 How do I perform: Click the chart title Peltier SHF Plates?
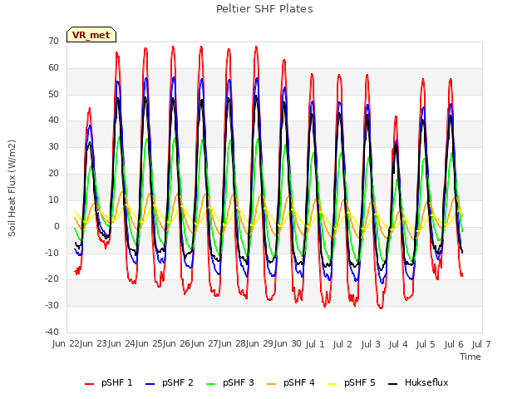click(x=264, y=9)
